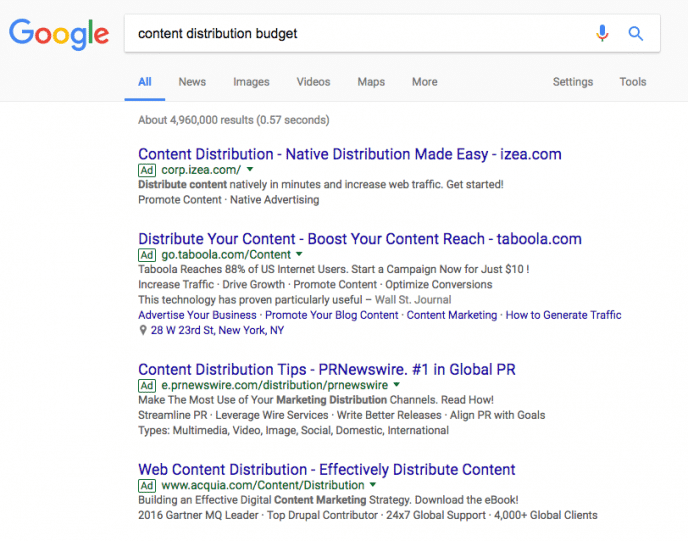This screenshot has width=688, height=541.
Task: Open the dropdown arrow after go.taboola.com/Content
Action: pyautogui.click(x=299, y=254)
